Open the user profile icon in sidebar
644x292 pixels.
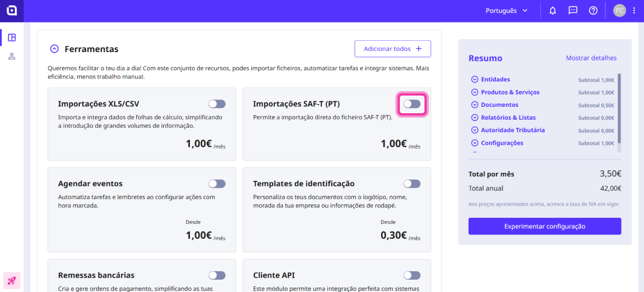[12, 56]
